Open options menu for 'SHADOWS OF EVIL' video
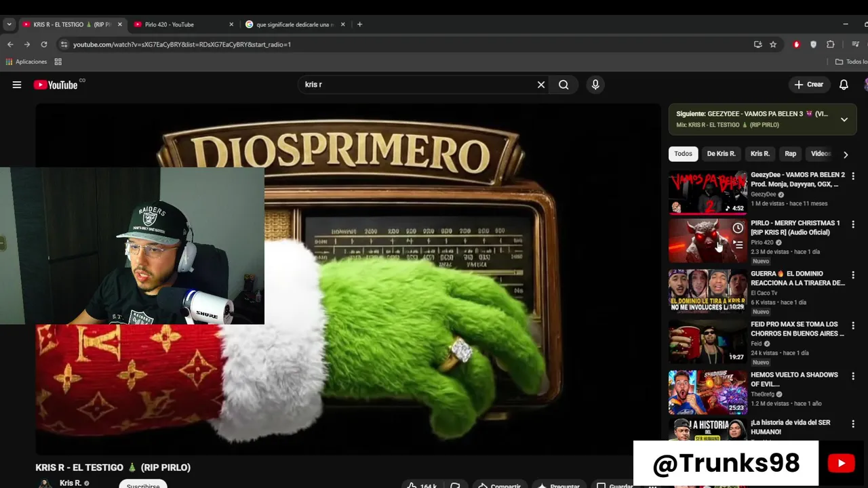 [x=853, y=376]
